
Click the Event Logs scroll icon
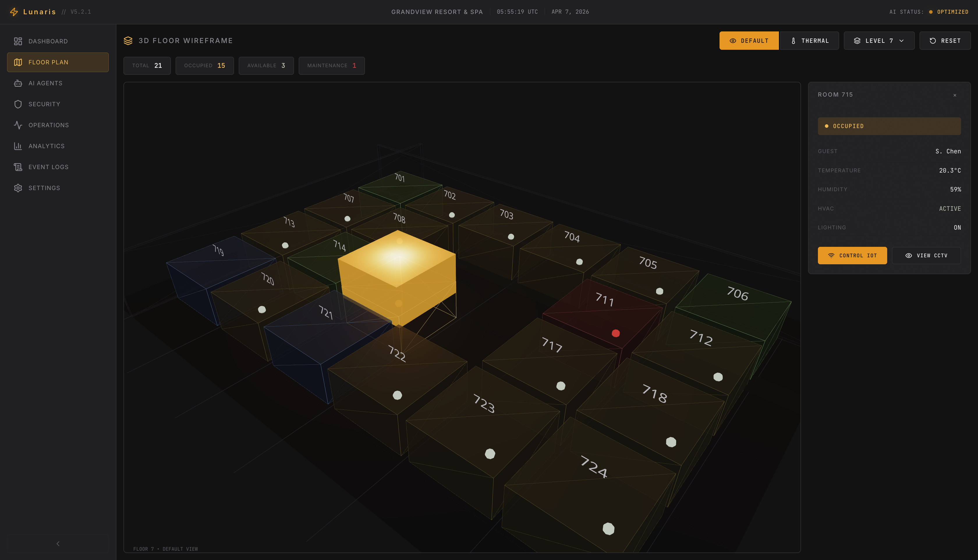18,167
